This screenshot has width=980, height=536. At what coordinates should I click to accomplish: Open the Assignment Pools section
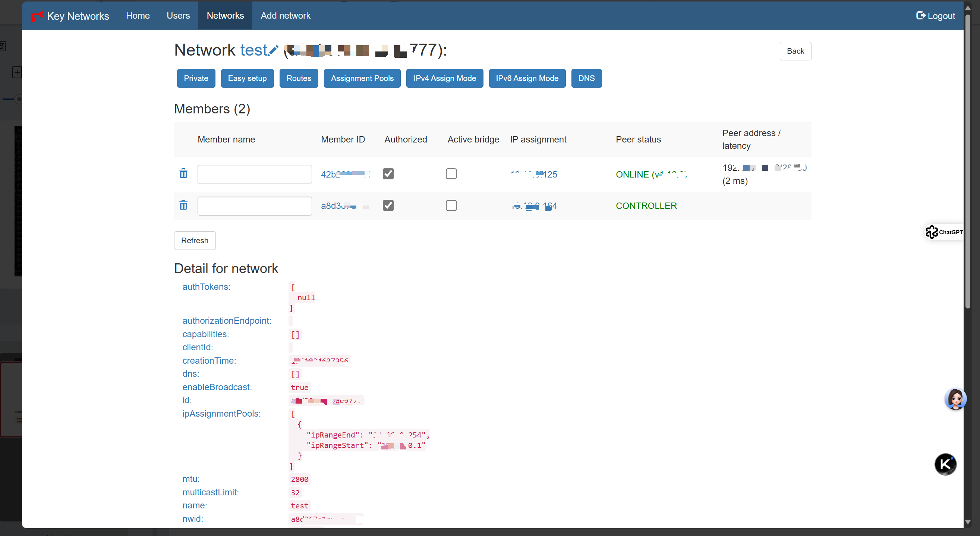coord(362,78)
